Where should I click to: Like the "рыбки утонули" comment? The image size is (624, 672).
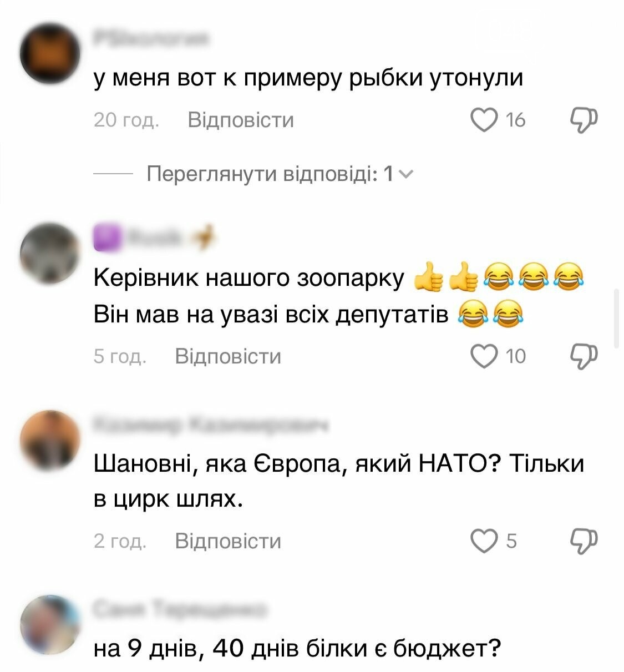click(484, 120)
